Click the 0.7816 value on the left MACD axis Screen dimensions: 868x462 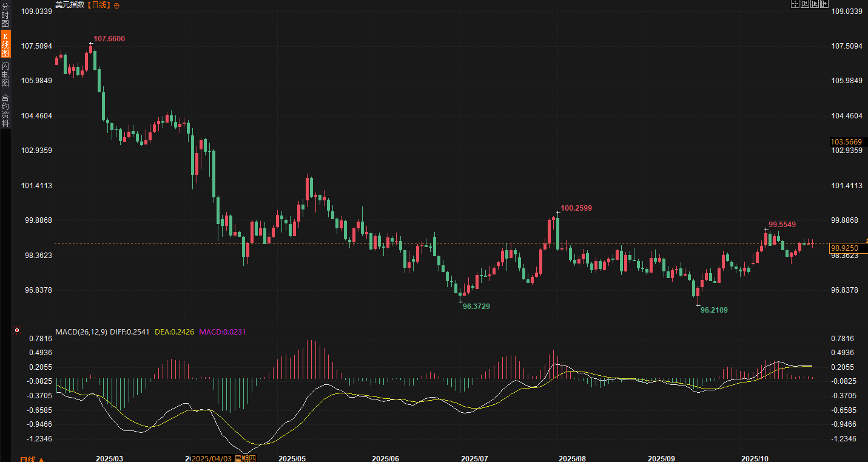(x=41, y=338)
